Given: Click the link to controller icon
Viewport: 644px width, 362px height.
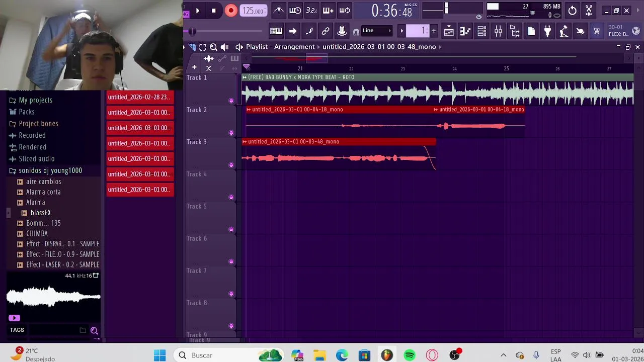Looking at the screenshot, I should point(326,31).
